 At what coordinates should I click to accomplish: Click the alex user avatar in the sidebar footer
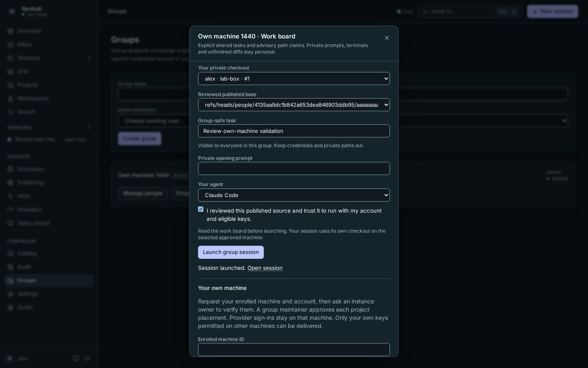(x=10, y=359)
